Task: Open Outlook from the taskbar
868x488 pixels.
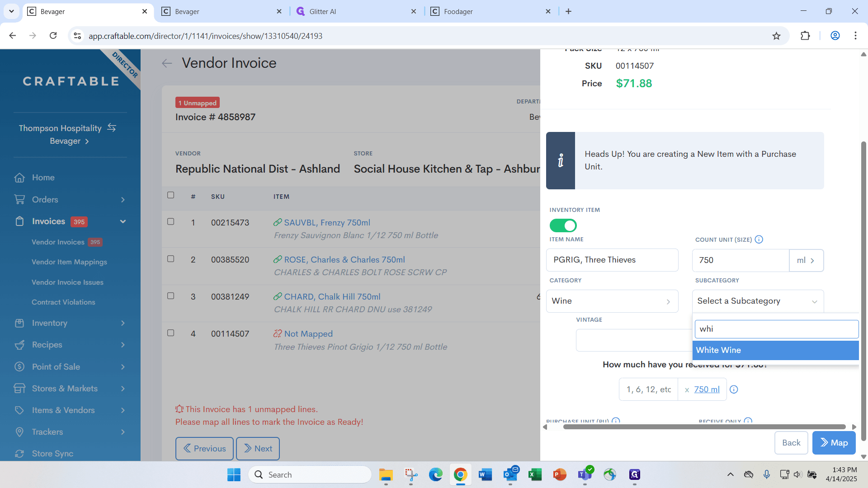Action: click(x=510, y=474)
